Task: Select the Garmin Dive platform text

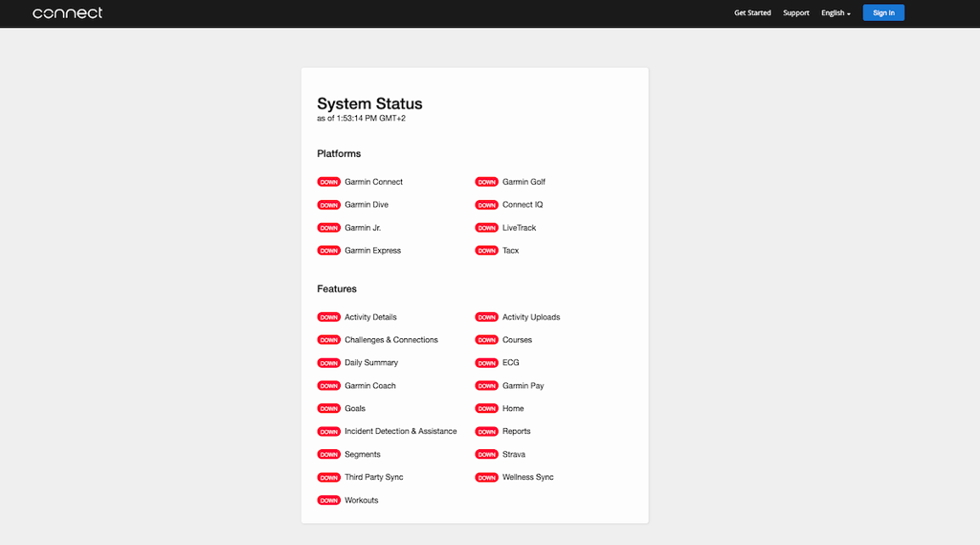Action: 367,205
